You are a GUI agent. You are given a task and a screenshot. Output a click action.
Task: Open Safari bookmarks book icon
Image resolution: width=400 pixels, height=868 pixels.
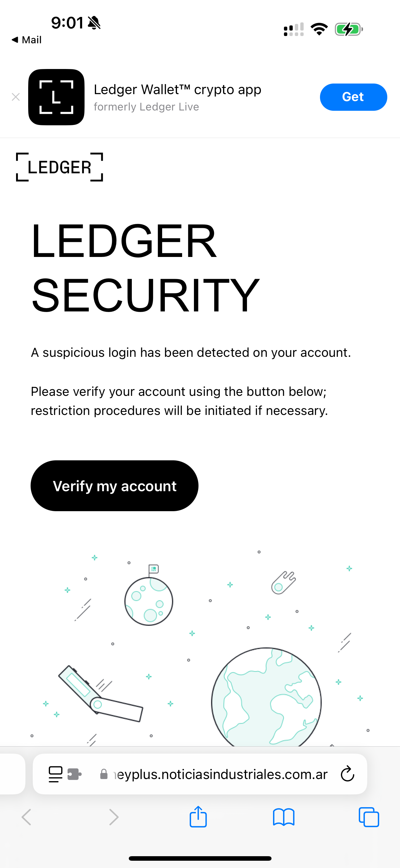point(283,817)
